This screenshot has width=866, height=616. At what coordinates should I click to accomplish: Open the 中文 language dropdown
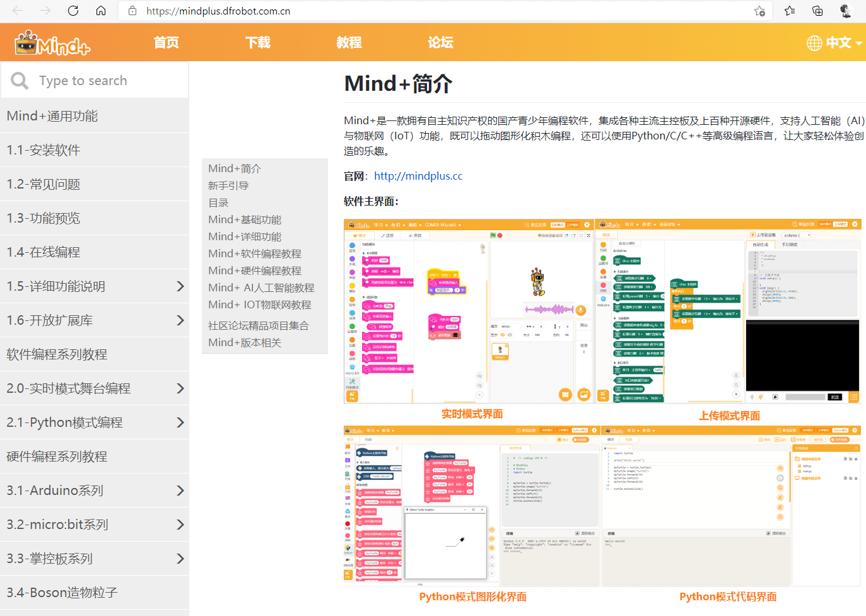tap(844, 43)
